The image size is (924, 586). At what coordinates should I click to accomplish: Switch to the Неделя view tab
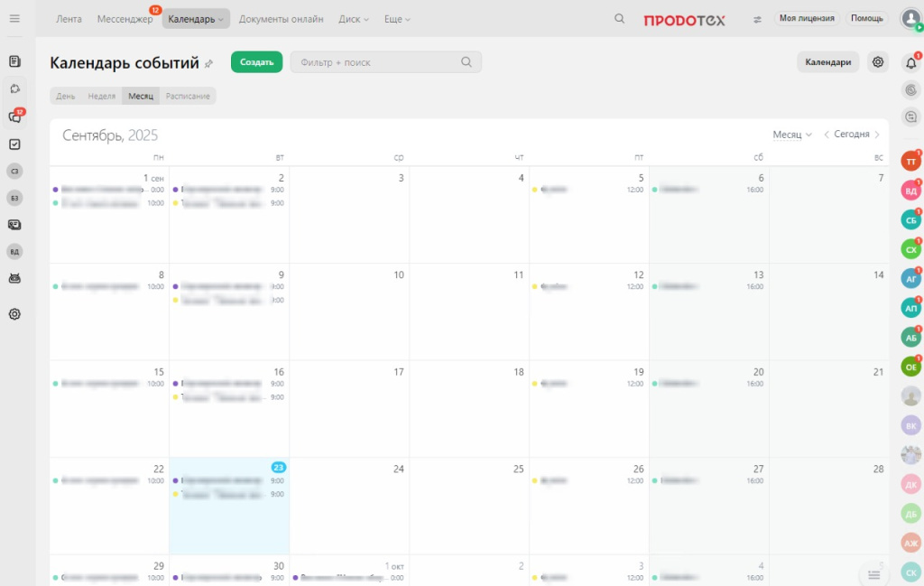(101, 96)
